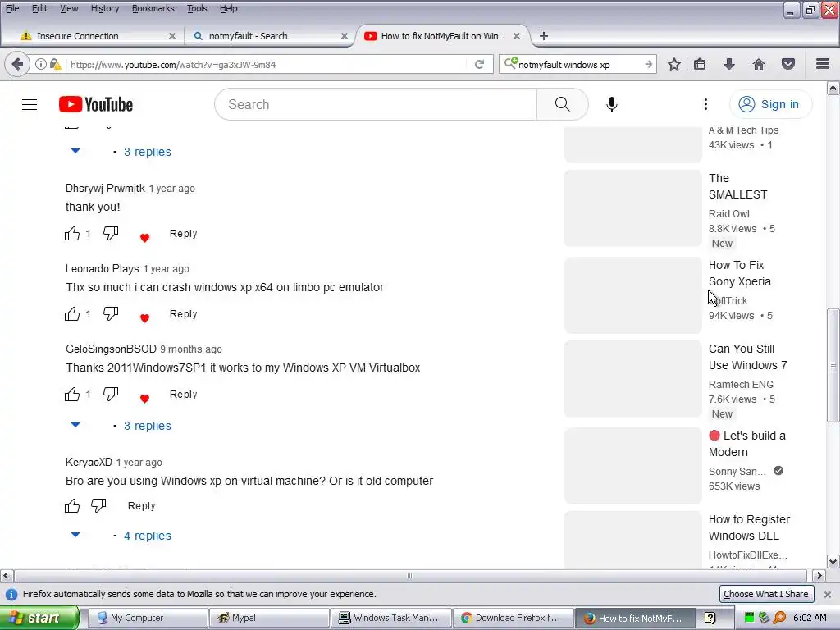Dislike Dhsrywj Prwmjtk's comment
Viewport: 840px width, 630px height.
[111, 234]
